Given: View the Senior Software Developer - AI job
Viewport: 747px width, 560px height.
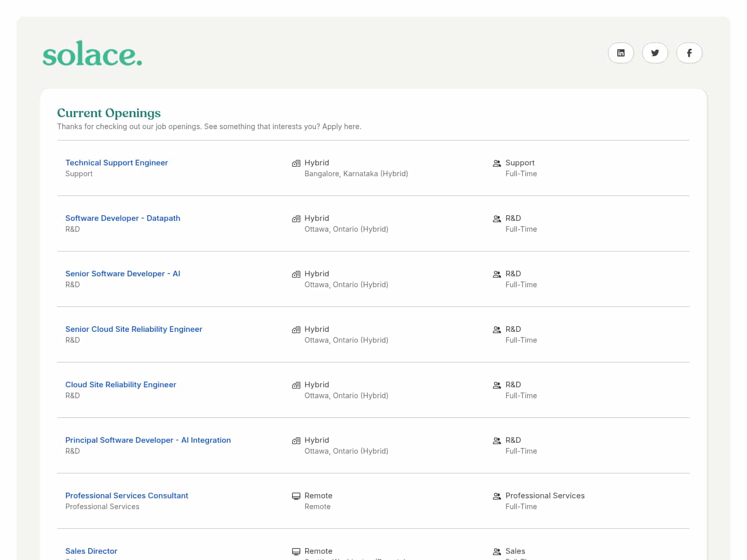Looking at the screenshot, I should (x=123, y=274).
